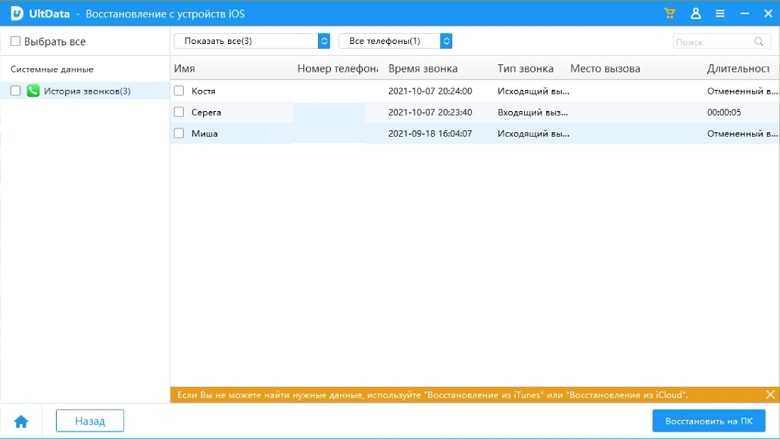Click the UltData logo icon

tap(17, 13)
